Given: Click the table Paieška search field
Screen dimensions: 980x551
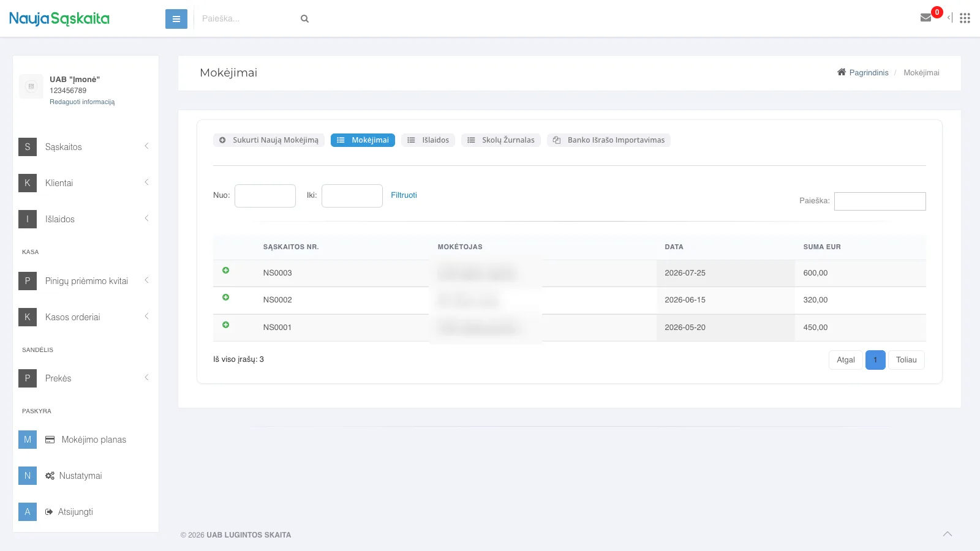Looking at the screenshot, I should click(880, 201).
